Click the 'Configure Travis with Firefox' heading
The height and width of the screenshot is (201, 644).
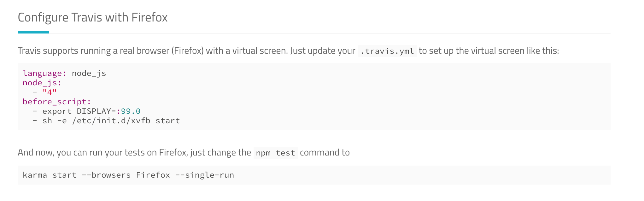(92, 18)
